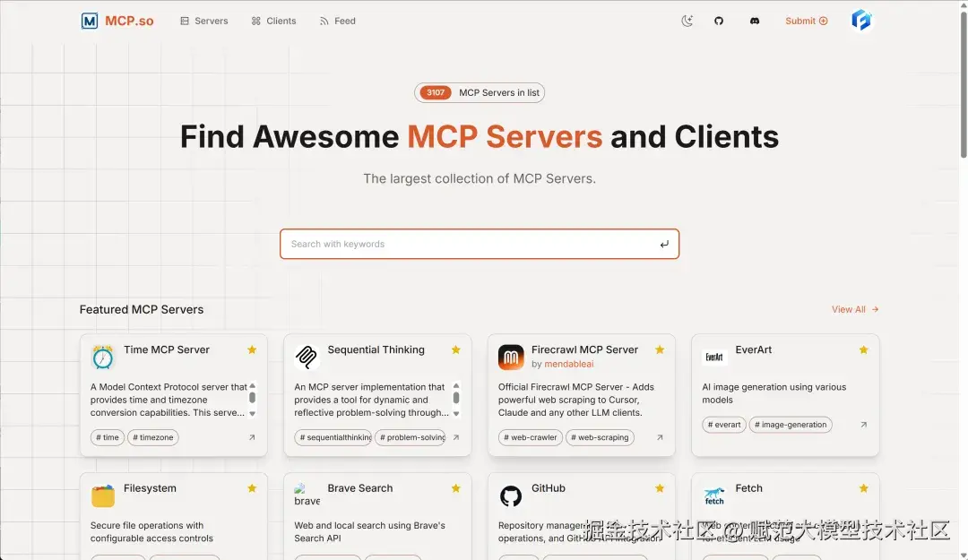The width and height of the screenshot is (968, 560).
Task: Click the star on Fetch card
Action: (x=864, y=488)
